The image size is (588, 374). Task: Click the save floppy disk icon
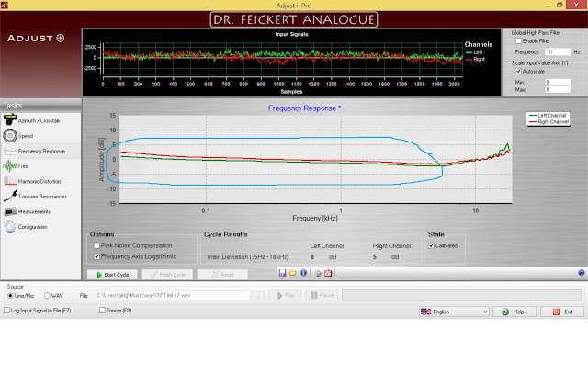tap(282, 273)
